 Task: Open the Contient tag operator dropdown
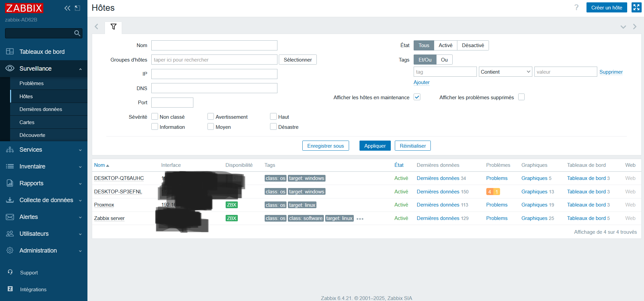[x=505, y=72]
